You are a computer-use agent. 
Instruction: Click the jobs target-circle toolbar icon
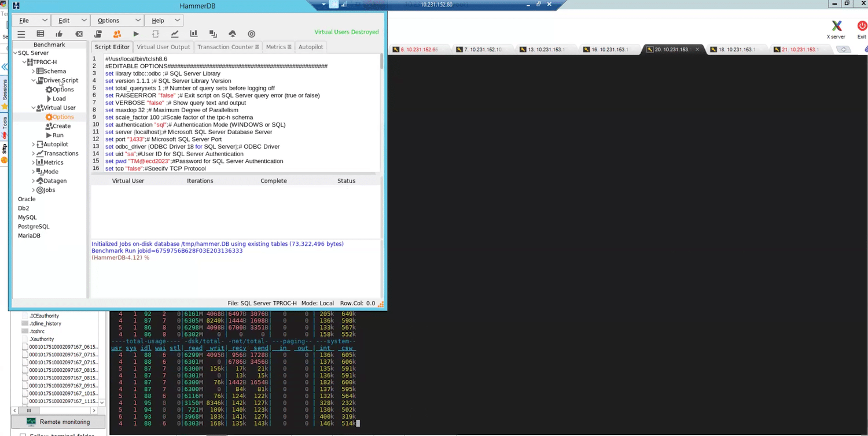click(251, 34)
